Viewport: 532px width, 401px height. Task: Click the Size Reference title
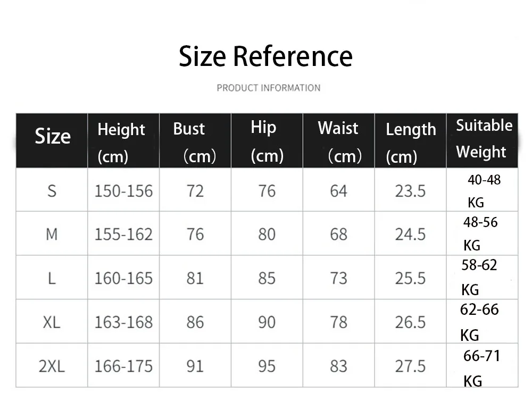[x=265, y=56]
